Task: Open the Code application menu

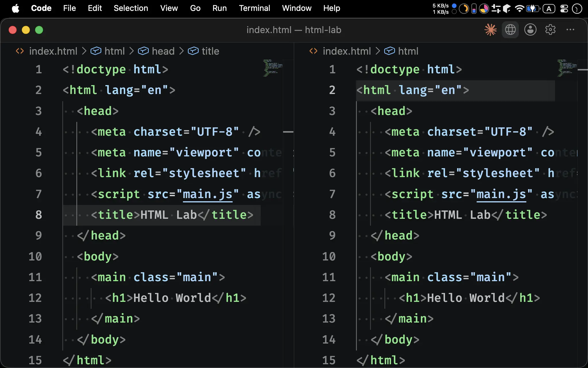Action: (41, 8)
